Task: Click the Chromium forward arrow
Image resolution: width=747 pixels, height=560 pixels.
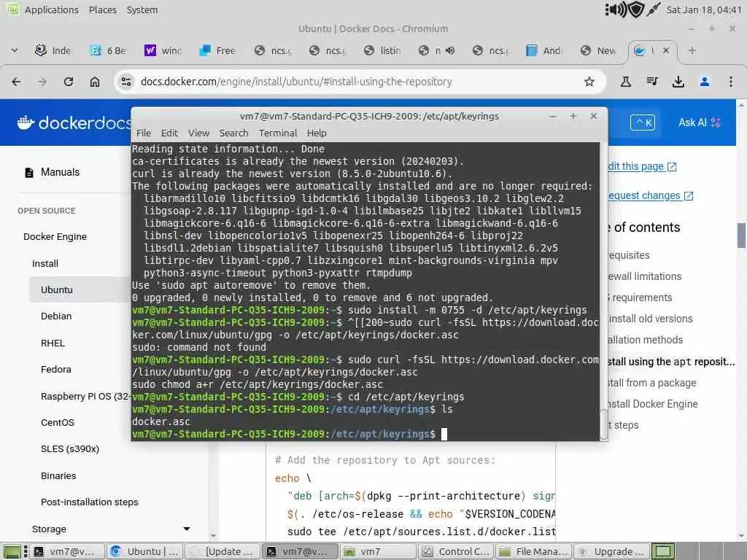Action: [42, 82]
